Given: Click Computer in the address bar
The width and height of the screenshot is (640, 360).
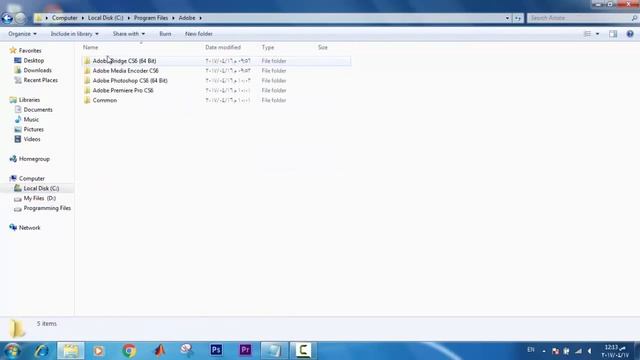Looking at the screenshot, I should [64, 18].
